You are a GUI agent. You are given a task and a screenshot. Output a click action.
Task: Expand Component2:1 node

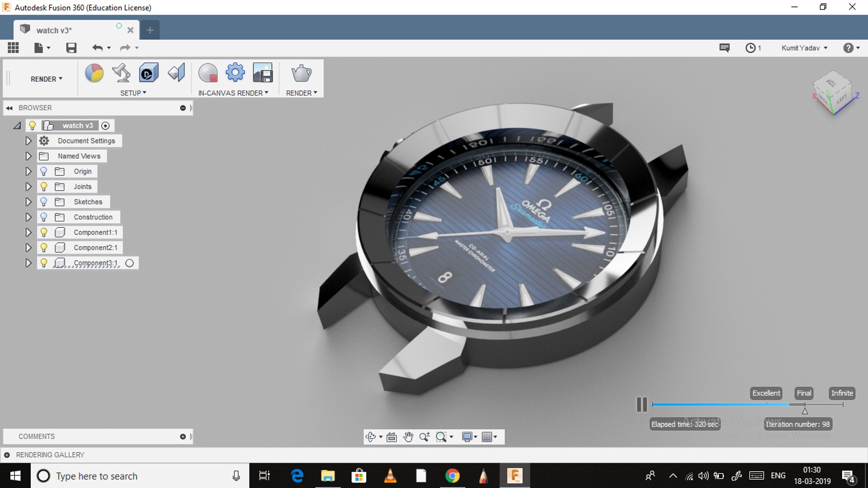click(x=28, y=248)
